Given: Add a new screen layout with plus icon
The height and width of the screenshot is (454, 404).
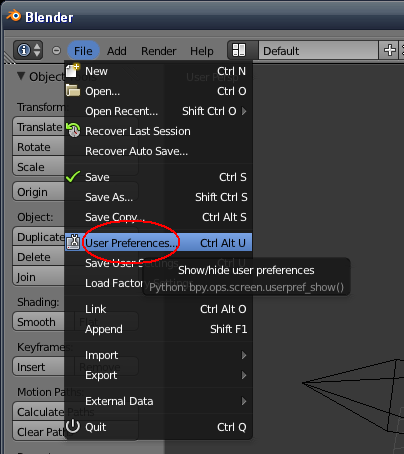Looking at the screenshot, I should pos(389,51).
